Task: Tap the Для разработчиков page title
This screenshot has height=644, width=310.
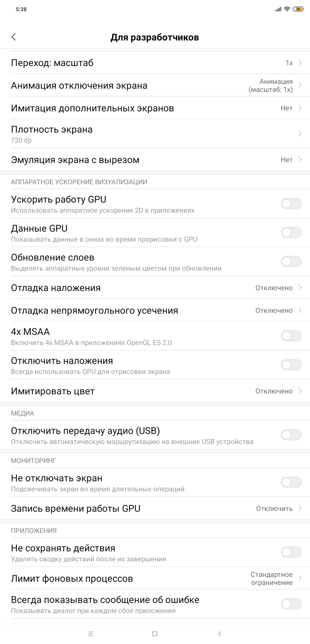Action: (155, 37)
